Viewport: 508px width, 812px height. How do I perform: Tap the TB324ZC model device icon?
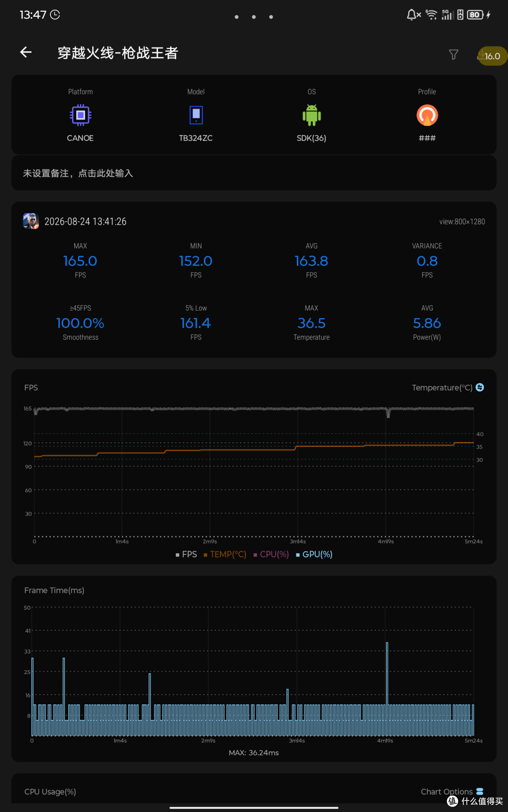click(196, 115)
